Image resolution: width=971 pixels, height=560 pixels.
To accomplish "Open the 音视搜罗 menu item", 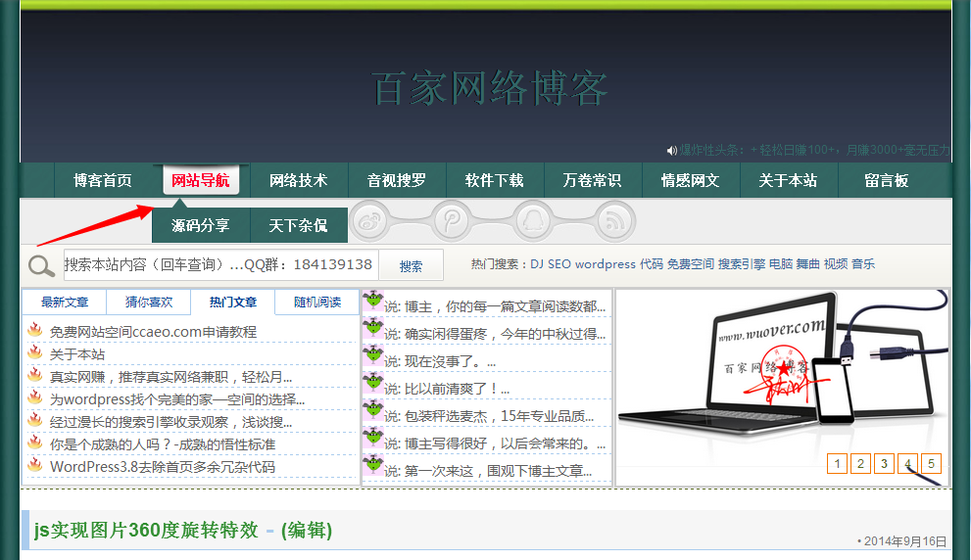I will pos(396,181).
